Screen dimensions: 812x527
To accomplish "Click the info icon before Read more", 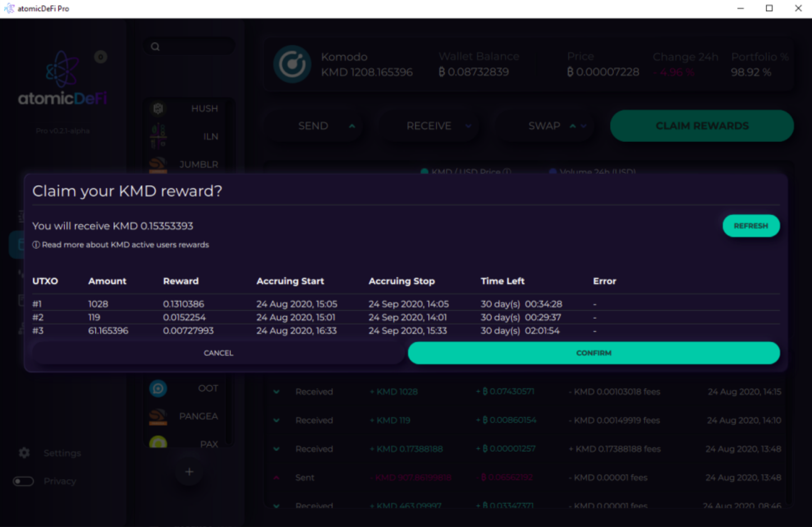I will tap(36, 245).
